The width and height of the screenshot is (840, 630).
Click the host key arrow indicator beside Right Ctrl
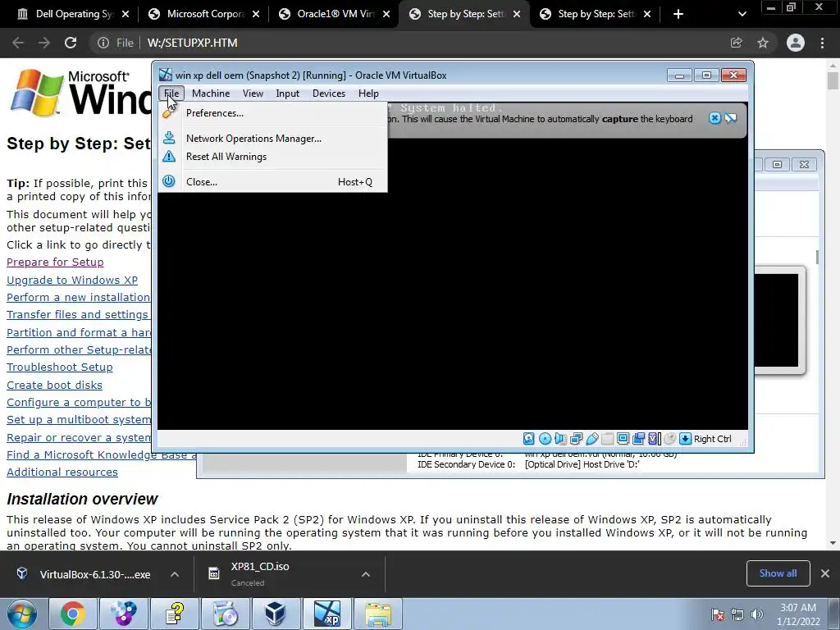(x=685, y=439)
